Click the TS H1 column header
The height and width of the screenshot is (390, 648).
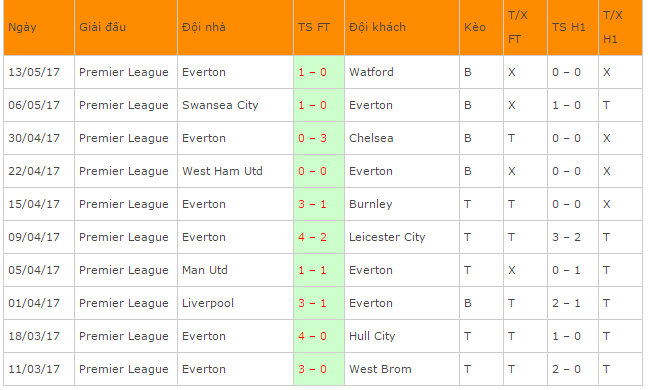pyautogui.click(x=569, y=27)
